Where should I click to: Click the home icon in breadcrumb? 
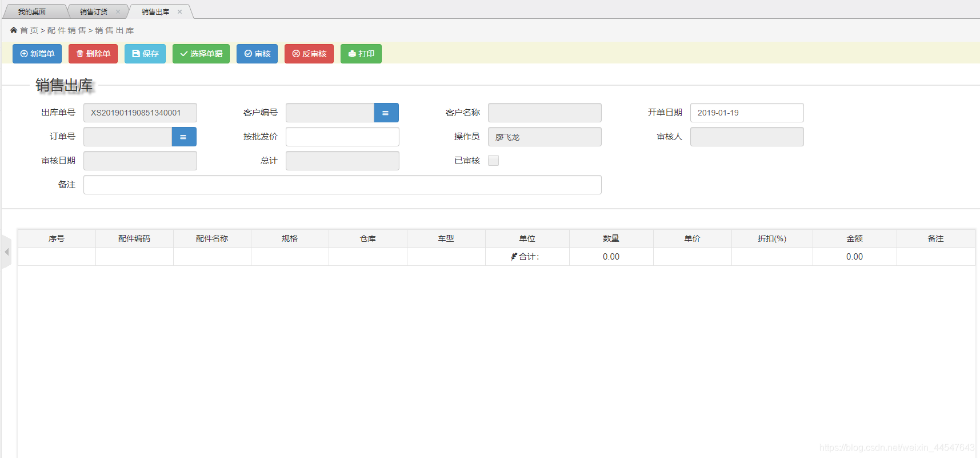point(14,30)
